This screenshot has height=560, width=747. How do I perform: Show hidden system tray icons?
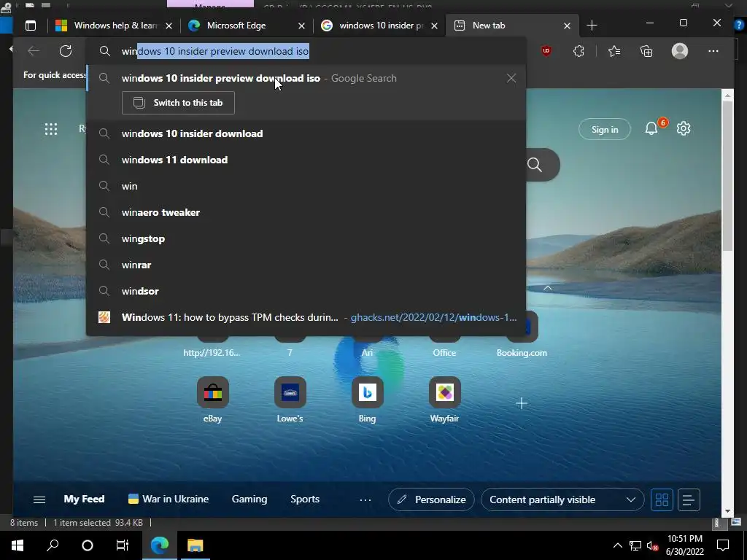pyautogui.click(x=617, y=545)
